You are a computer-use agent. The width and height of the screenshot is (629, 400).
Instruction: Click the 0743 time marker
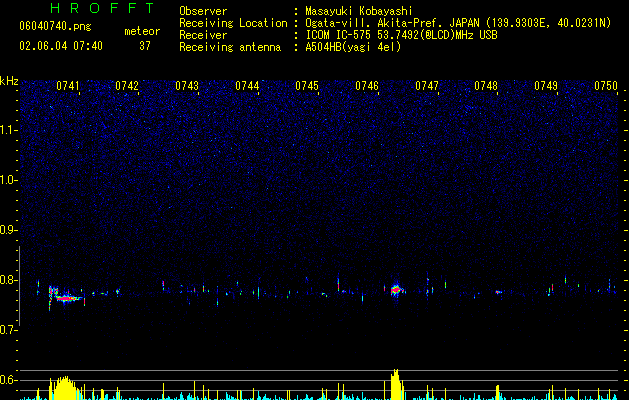pos(187,86)
